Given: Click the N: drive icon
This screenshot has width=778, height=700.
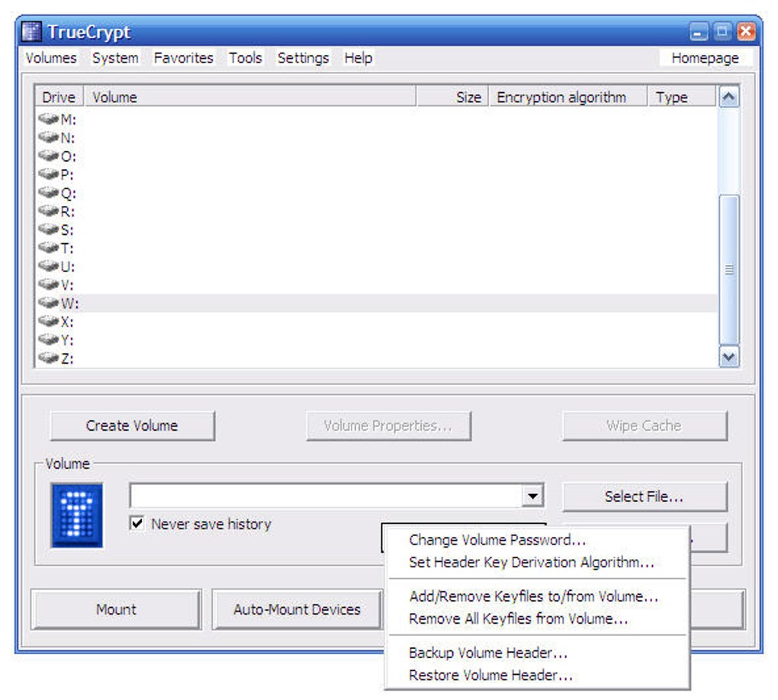Looking at the screenshot, I should (x=48, y=137).
